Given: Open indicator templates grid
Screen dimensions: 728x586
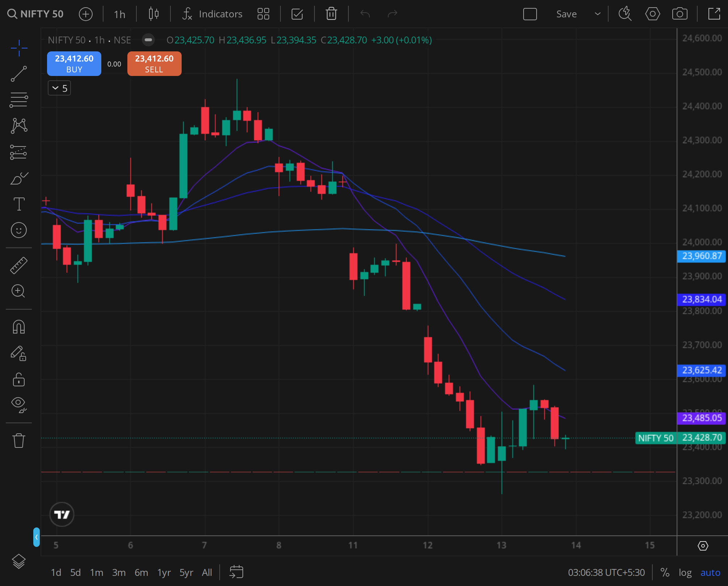Looking at the screenshot, I should [263, 14].
